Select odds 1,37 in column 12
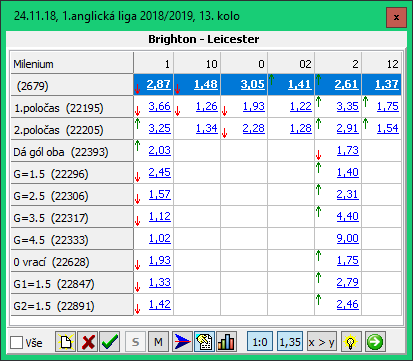The image size is (413, 361). click(387, 84)
